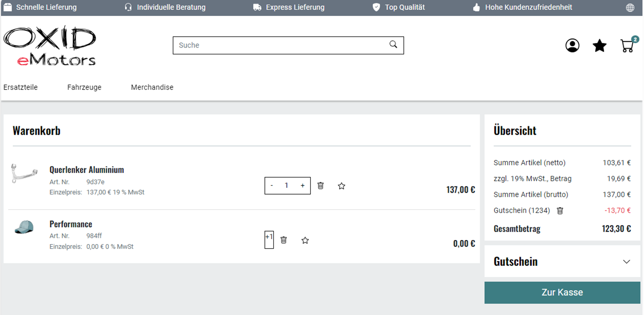Image resolution: width=644 pixels, height=315 pixels.
Task: Increase Querlenker quantity with plus
Action: coord(302,186)
